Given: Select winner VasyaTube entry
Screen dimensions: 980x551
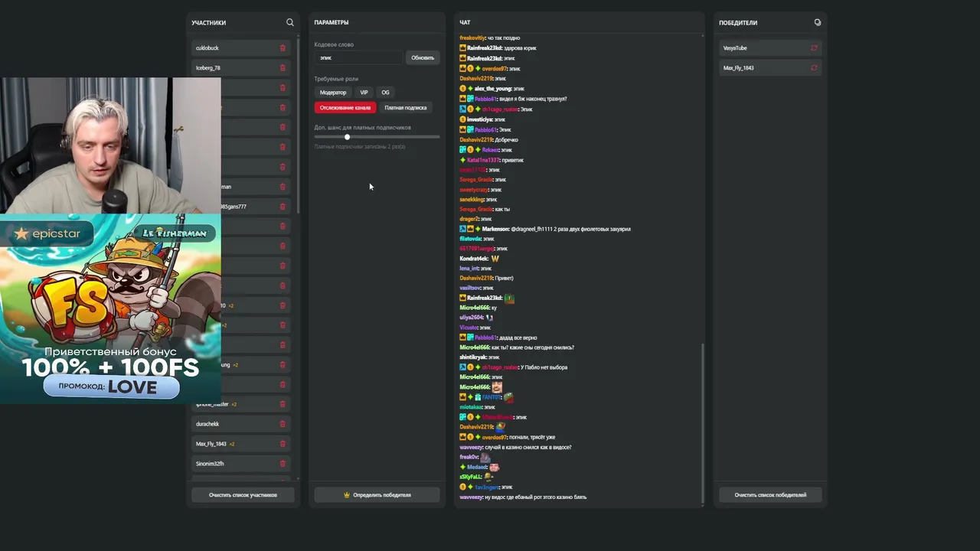Looking at the screenshot, I should pos(770,47).
